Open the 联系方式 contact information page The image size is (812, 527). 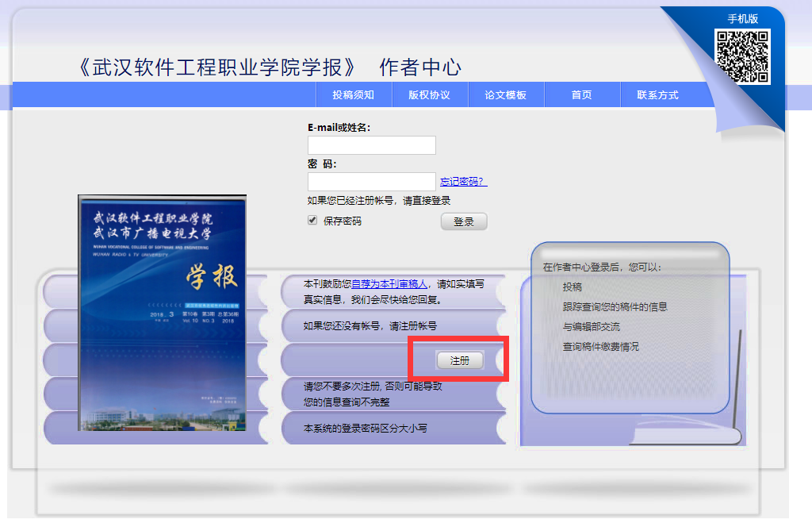click(658, 94)
